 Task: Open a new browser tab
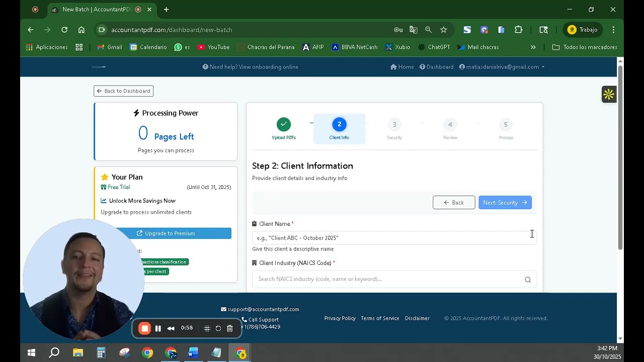click(167, 10)
